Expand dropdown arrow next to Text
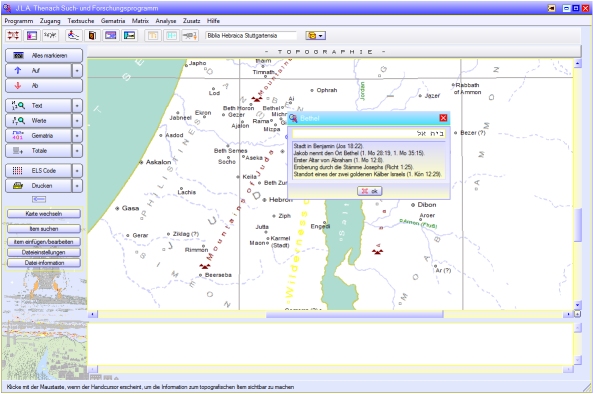Viewport: 593px width, 394px height. (x=77, y=106)
